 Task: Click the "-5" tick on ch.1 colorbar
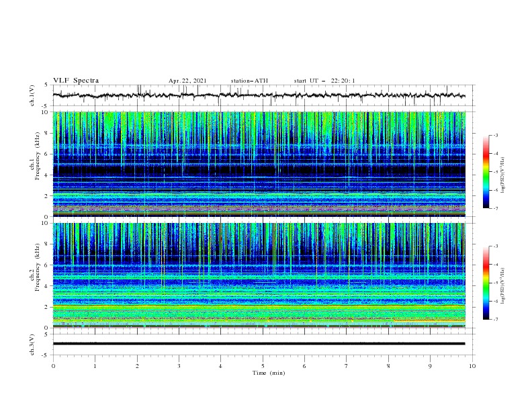click(x=495, y=172)
